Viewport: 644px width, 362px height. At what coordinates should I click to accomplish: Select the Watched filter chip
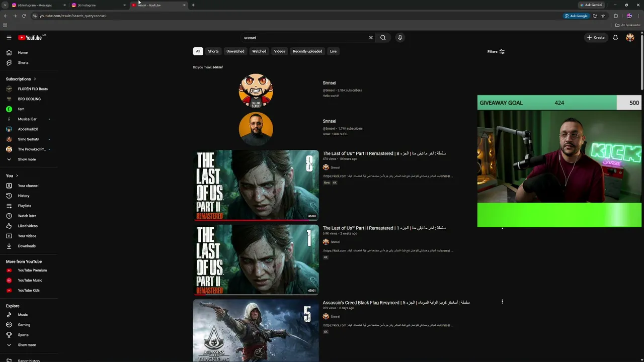click(x=259, y=51)
